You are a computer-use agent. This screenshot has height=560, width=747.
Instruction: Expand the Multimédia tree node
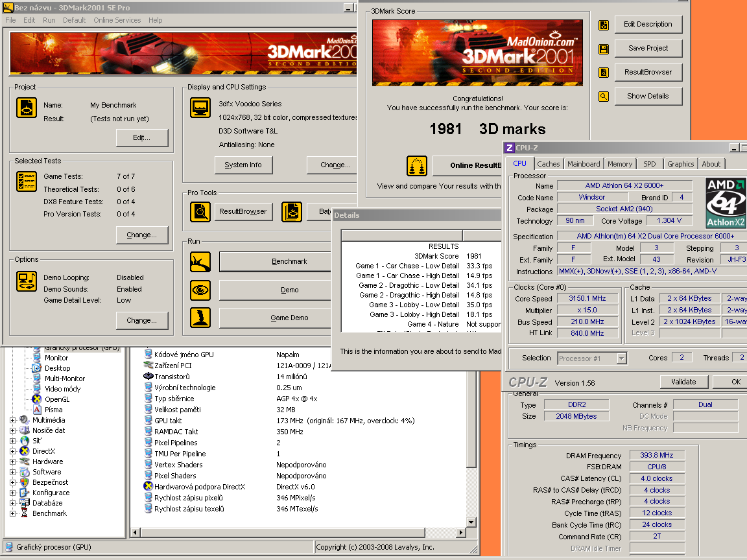coord(13,420)
